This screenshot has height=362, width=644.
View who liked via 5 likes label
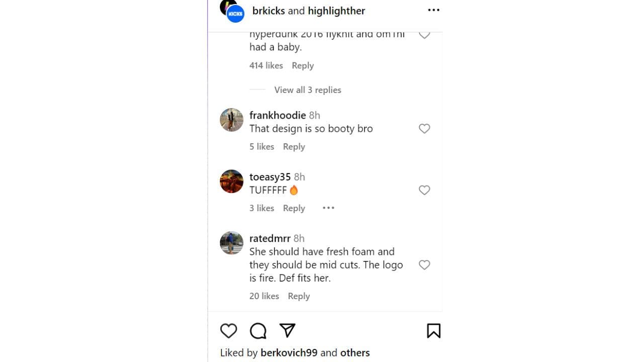[x=261, y=146]
